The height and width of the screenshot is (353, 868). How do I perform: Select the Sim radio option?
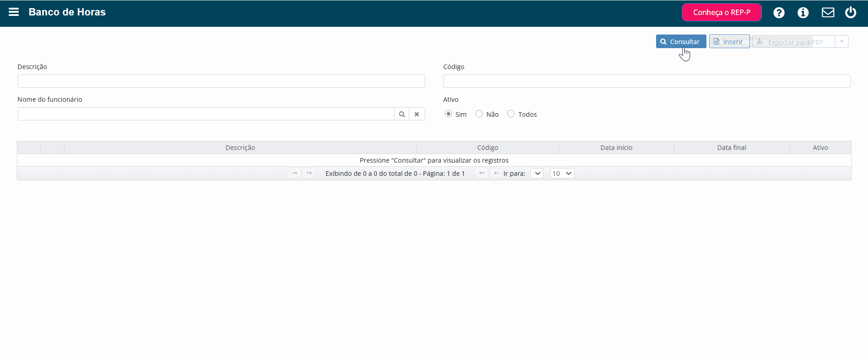click(x=448, y=114)
